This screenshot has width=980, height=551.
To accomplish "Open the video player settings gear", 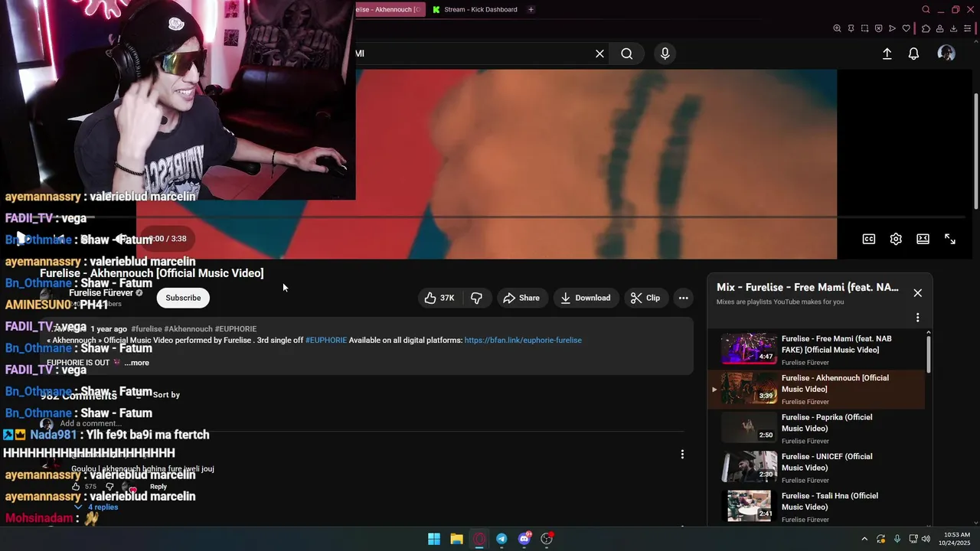I will click(x=896, y=239).
